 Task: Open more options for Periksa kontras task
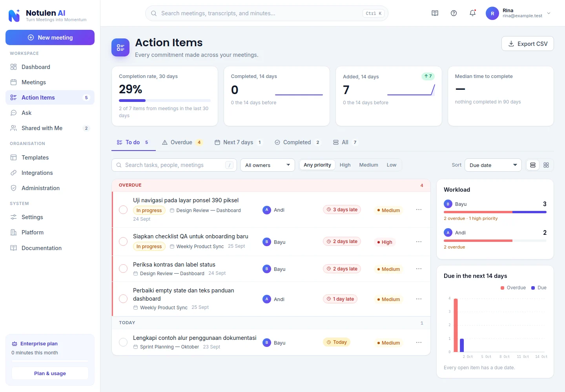click(419, 269)
